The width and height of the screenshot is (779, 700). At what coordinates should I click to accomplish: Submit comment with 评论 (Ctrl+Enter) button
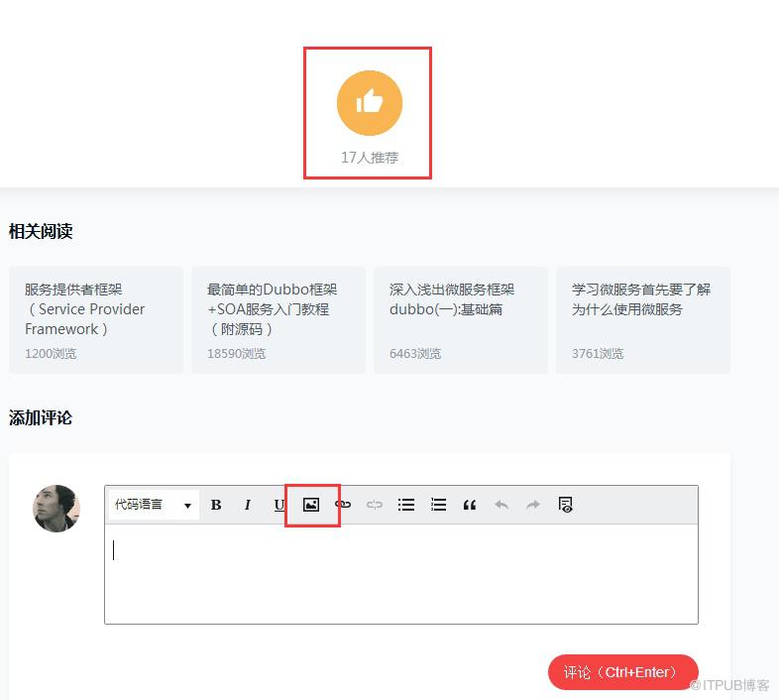(623, 672)
